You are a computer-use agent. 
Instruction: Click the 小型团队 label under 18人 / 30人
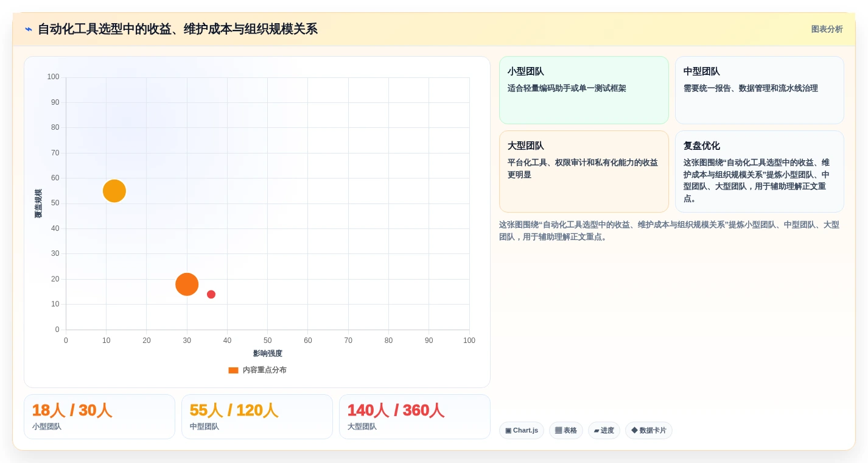click(x=47, y=426)
